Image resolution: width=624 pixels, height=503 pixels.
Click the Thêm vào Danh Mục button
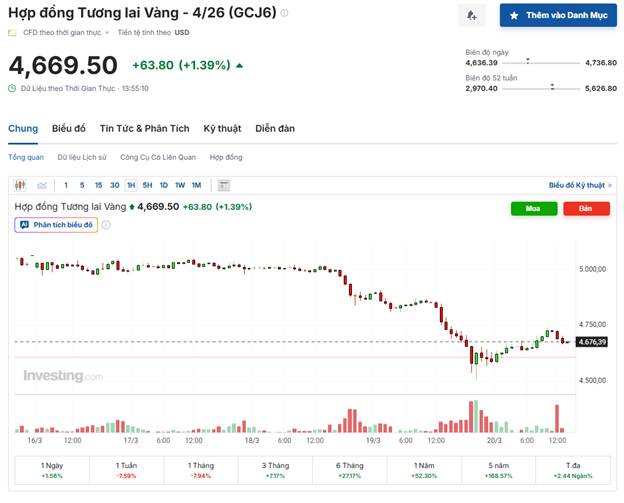point(558,16)
